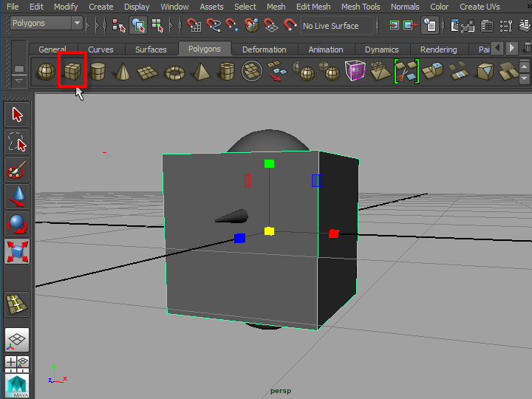Select the Rotate tool in toolbox
This screenshot has width=532, height=399.
(17, 223)
